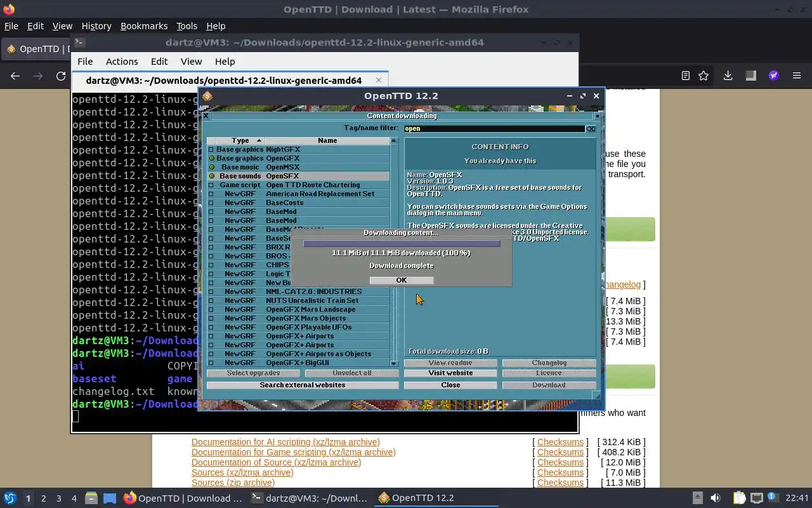Click volume speaker icon in system tray

click(716, 498)
